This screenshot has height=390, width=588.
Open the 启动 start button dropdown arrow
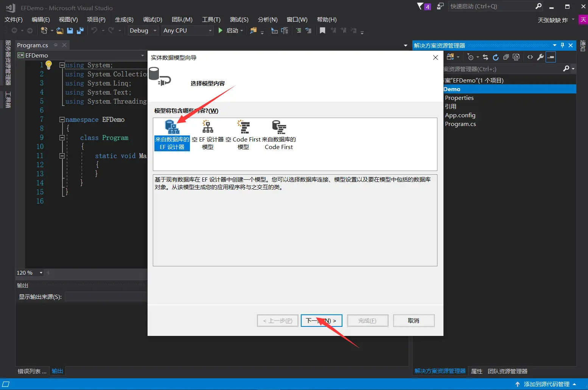241,31
